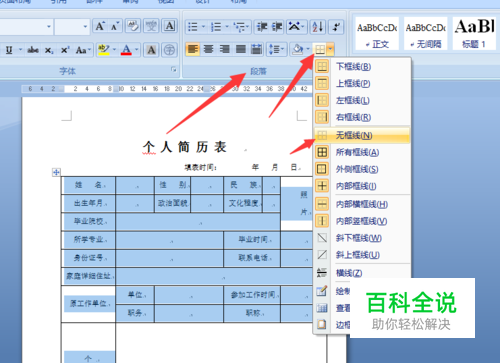Screen dimensions: 500x363
Task: Increase the paragraph indent
Action: point(277,27)
